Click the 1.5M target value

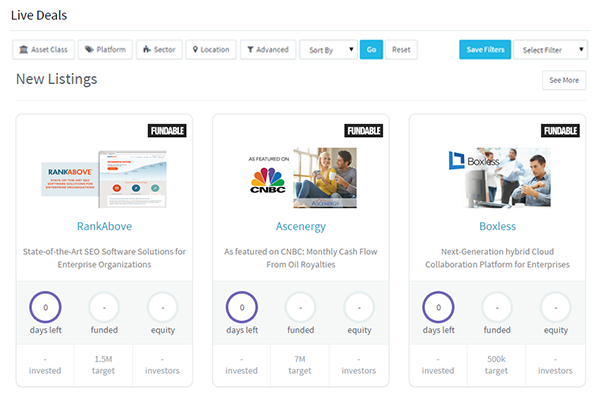coord(103,359)
